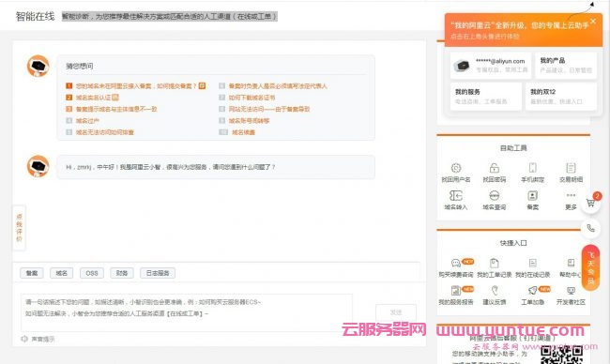This screenshot has height=364, width=610.
Task: Open suggested question number 1 about 备案
Action: [x=136, y=85]
